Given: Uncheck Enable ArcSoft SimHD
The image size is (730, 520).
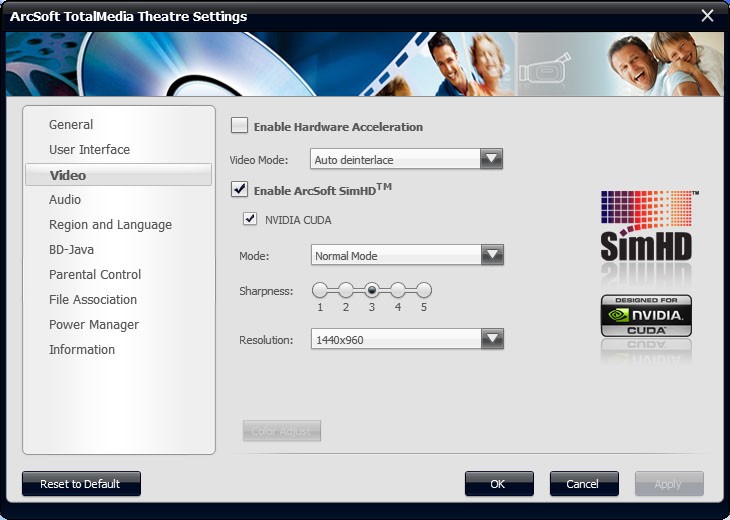Looking at the screenshot, I should point(239,189).
